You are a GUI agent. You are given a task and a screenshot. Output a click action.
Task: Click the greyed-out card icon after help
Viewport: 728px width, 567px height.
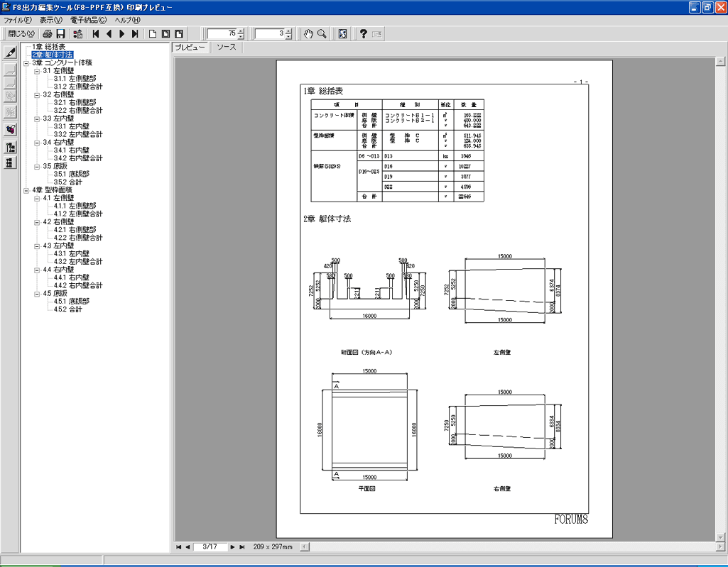click(376, 34)
